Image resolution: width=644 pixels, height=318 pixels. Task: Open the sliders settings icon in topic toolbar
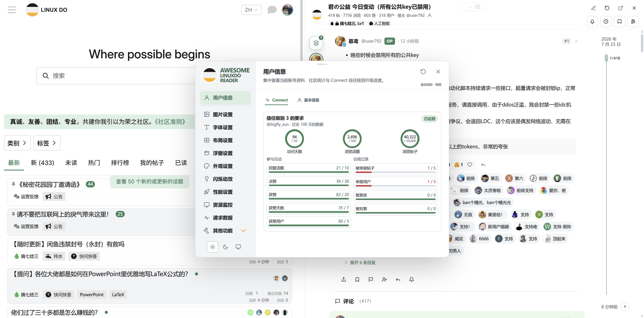pos(633,21)
